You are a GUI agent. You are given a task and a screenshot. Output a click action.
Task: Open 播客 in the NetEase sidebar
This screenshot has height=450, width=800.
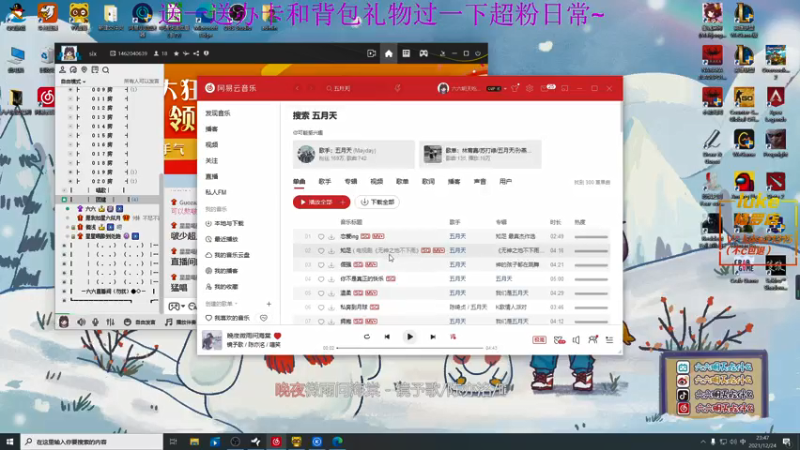(211, 129)
